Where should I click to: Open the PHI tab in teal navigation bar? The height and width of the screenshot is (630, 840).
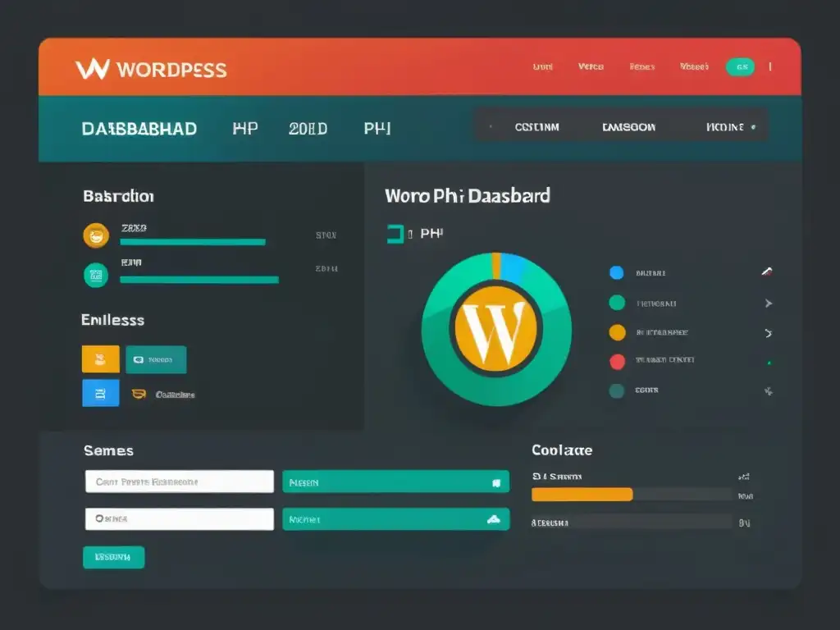pyautogui.click(x=377, y=129)
